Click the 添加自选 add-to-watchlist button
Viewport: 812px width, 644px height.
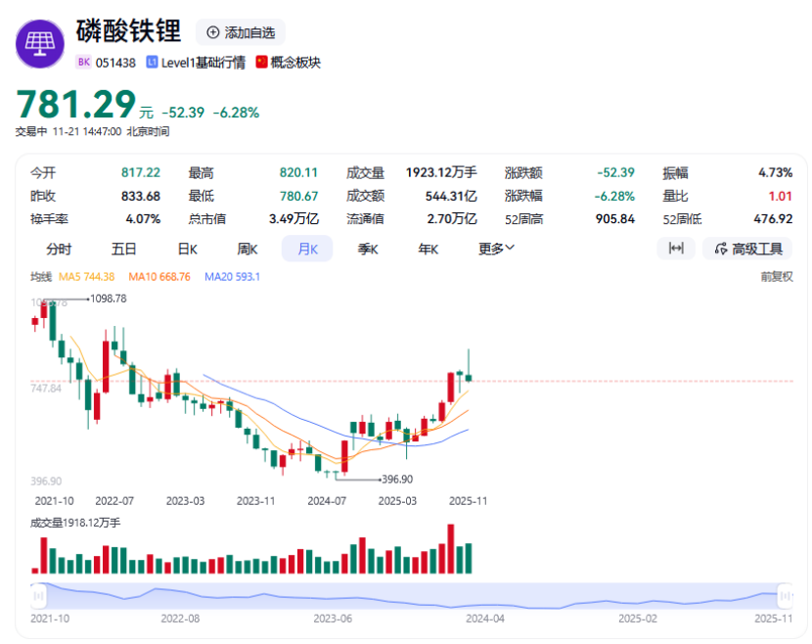pos(241,32)
